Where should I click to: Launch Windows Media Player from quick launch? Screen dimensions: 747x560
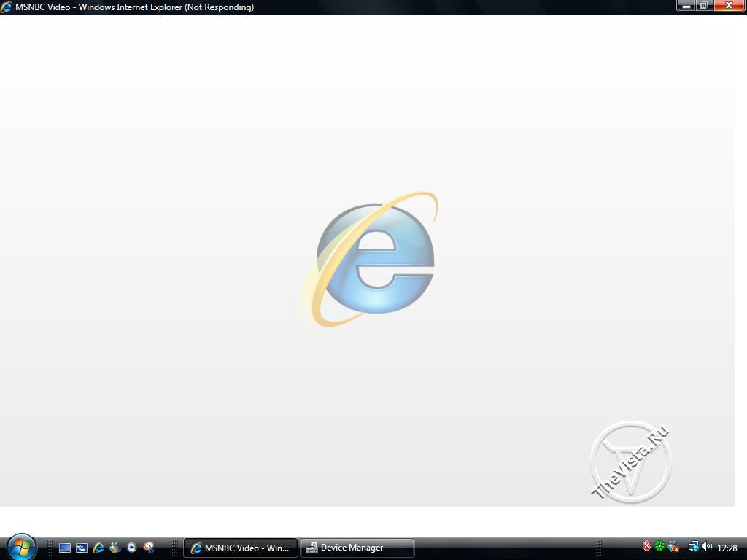(x=132, y=548)
